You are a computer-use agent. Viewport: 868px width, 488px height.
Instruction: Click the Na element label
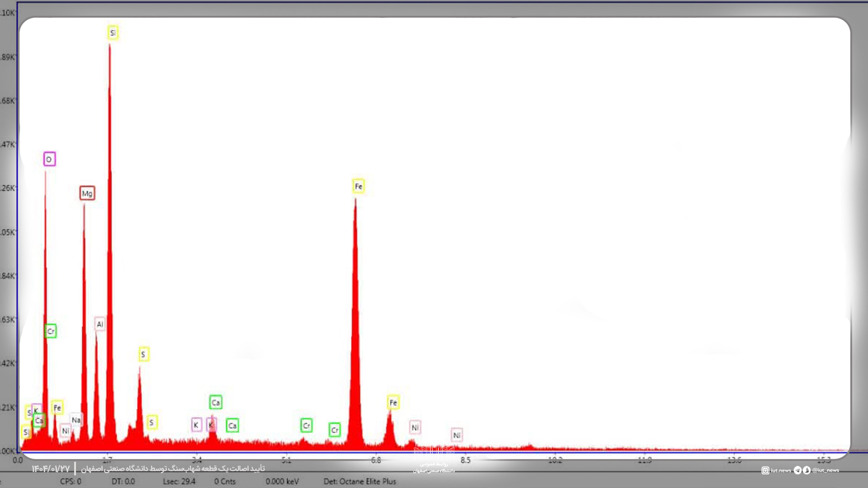point(76,420)
